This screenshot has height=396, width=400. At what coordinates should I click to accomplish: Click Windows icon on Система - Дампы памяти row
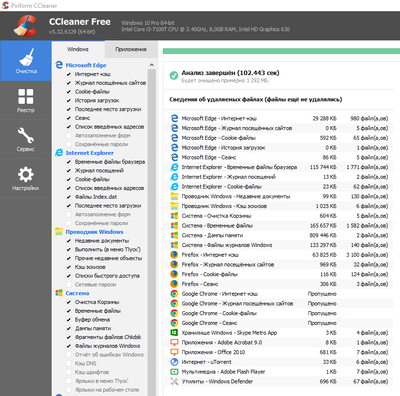point(174,235)
